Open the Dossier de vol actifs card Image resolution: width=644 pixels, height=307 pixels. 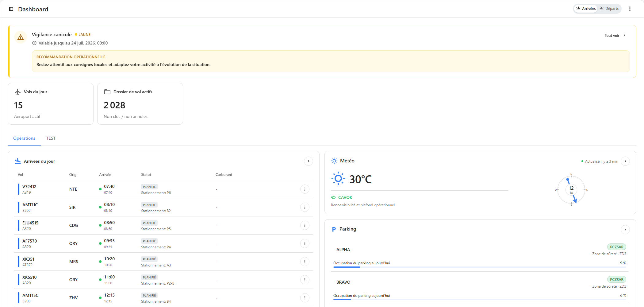coord(140,104)
